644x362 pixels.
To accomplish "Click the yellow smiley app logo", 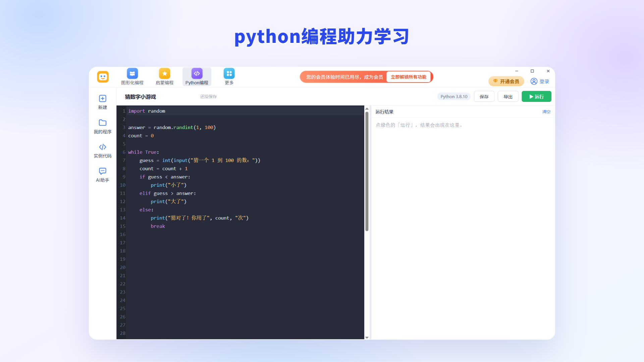I will pos(103,77).
